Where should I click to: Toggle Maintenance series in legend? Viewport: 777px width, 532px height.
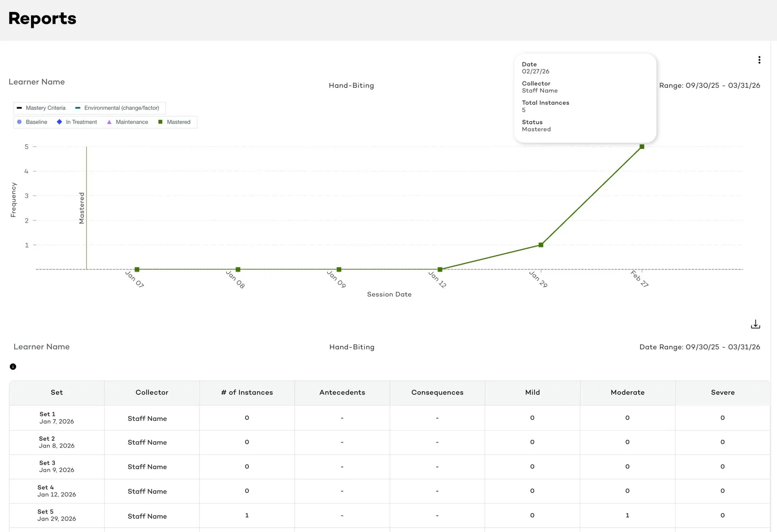(127, 122)
